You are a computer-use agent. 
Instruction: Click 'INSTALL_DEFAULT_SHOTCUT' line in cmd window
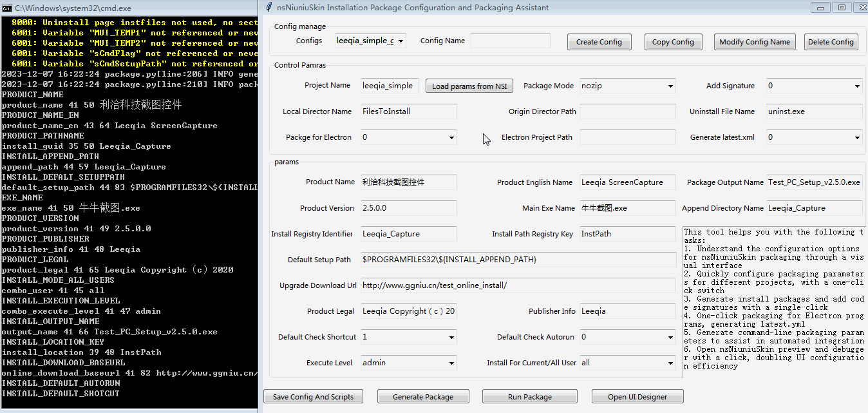61,394
